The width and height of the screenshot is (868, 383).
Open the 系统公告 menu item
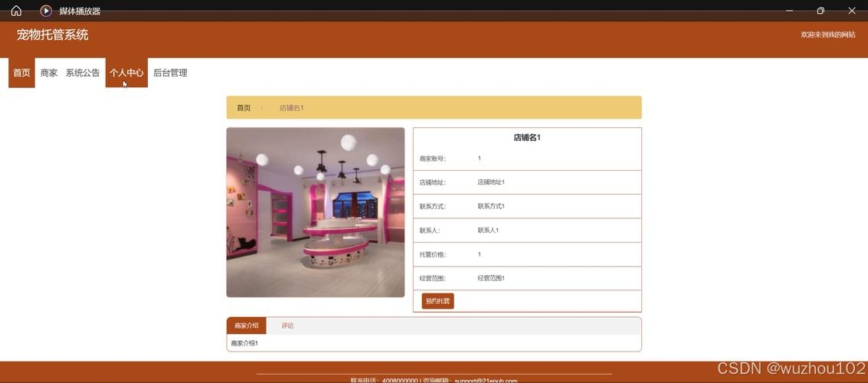tap(83, 73)
